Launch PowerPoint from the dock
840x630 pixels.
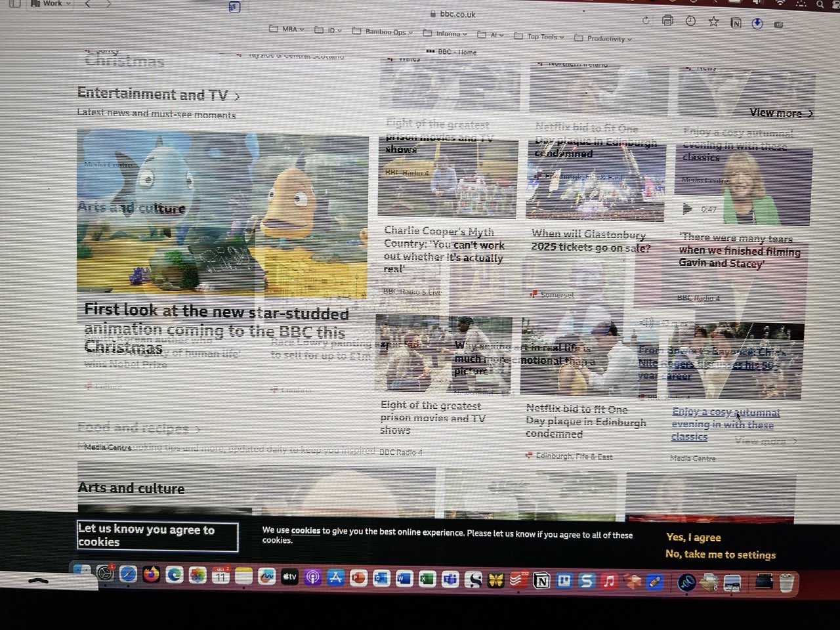pos(358,579)
